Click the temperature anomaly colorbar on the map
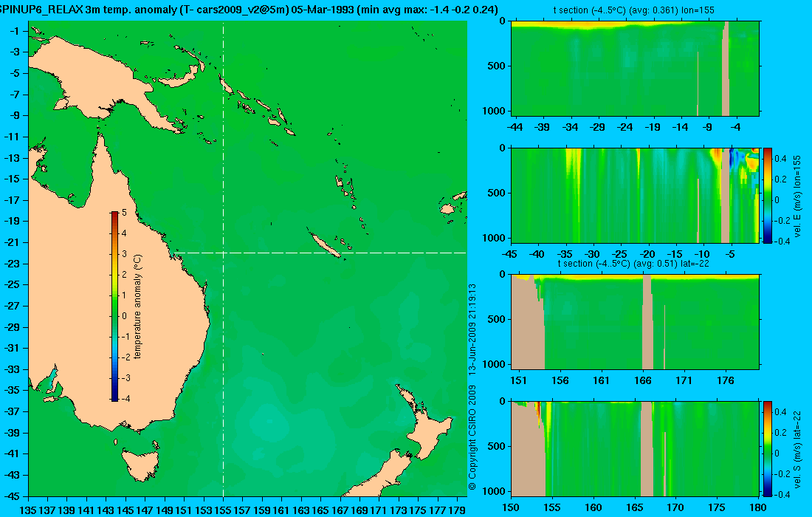Screen dimensions: 812x517 click(114, 307)
